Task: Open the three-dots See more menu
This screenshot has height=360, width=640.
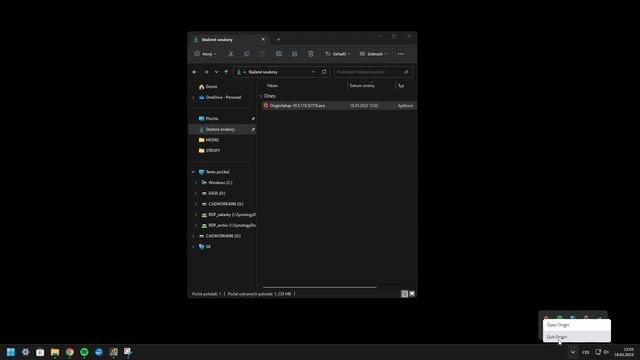Action: point(400,54)
